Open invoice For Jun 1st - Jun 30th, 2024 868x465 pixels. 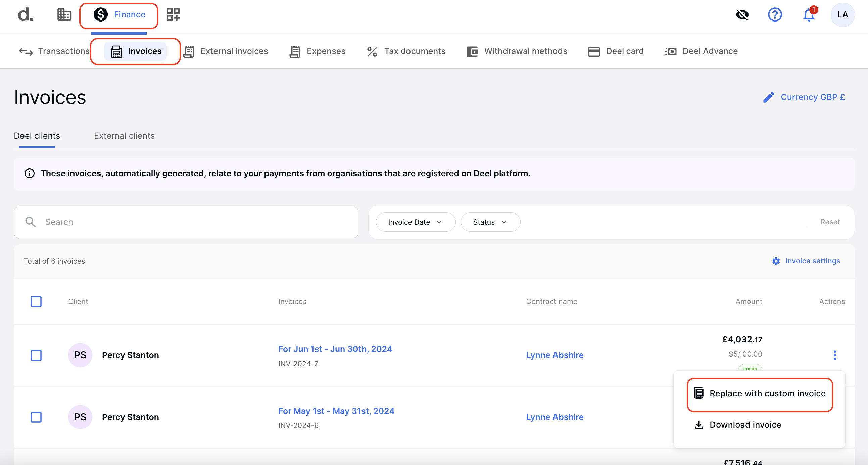(335, 349)
